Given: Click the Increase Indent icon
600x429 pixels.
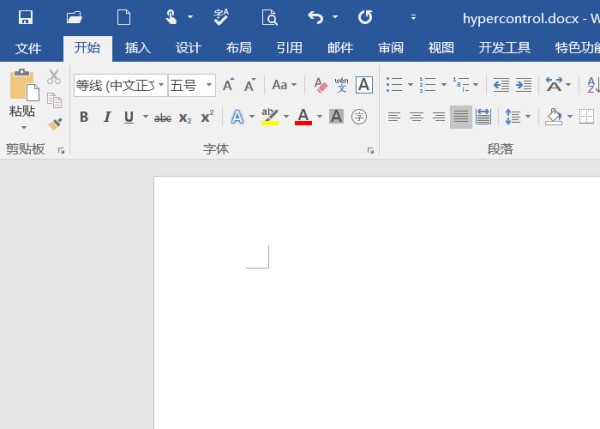Looking at the screenshot, I should pos(523,86).
